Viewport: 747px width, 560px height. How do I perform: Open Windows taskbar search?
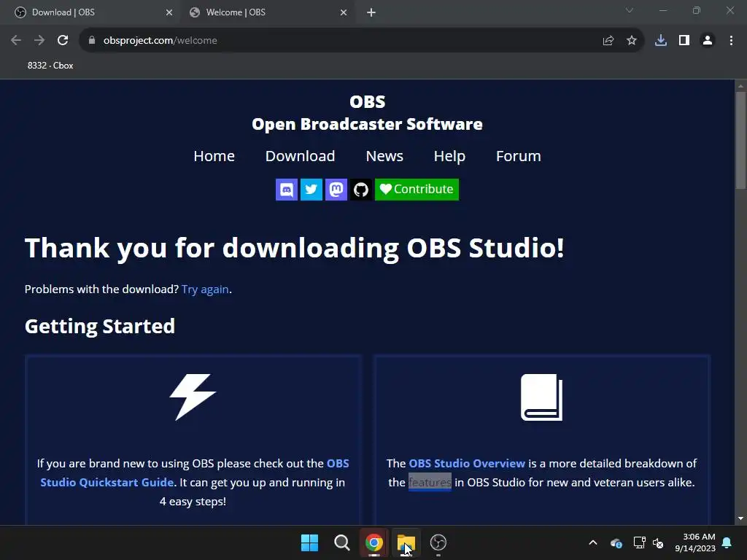341,542
